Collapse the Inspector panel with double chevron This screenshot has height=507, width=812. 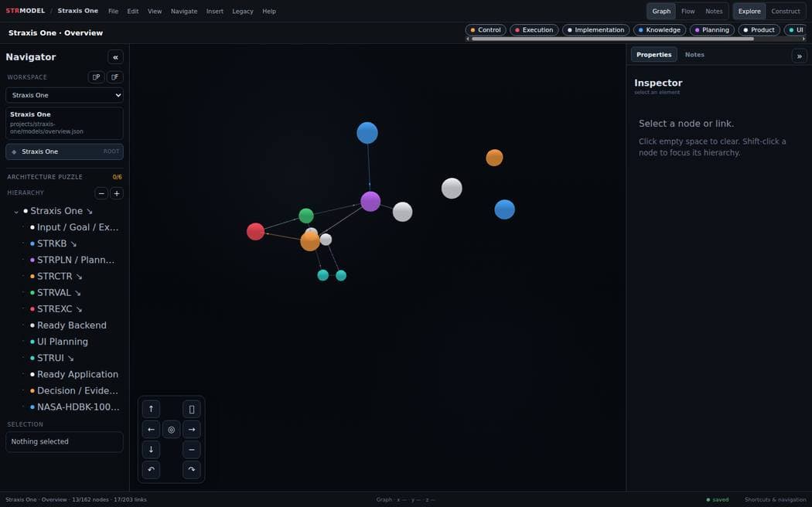pos(799,56)
